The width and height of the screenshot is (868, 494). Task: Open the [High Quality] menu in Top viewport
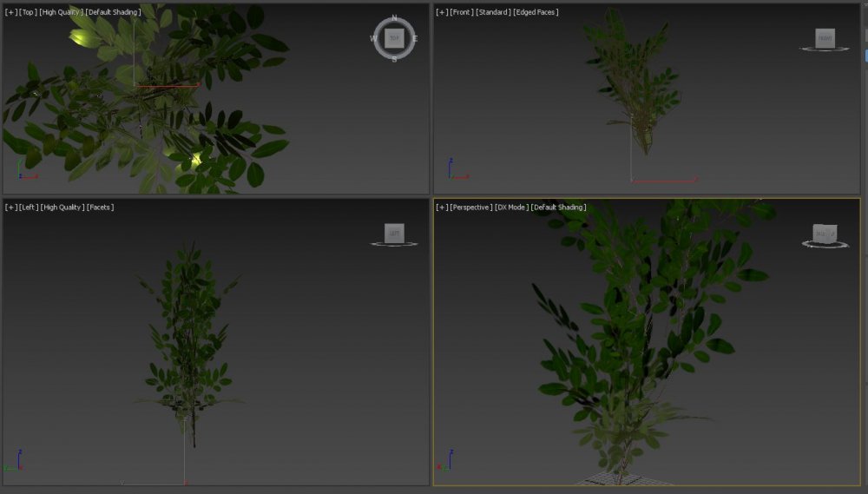coord(61,12)
